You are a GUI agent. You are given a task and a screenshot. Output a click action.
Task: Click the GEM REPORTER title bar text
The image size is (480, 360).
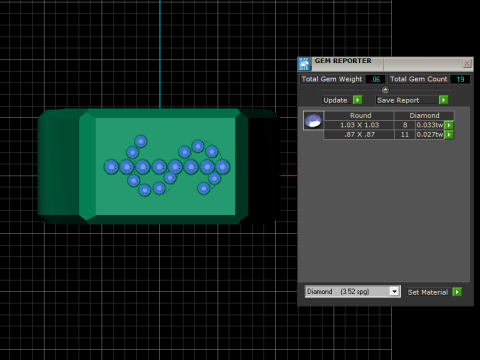click(343, 61)
